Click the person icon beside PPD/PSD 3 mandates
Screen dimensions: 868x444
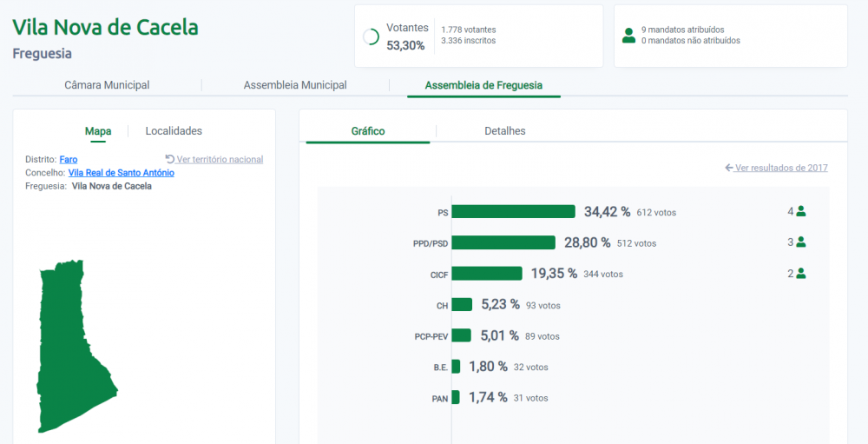pos(800,242)
